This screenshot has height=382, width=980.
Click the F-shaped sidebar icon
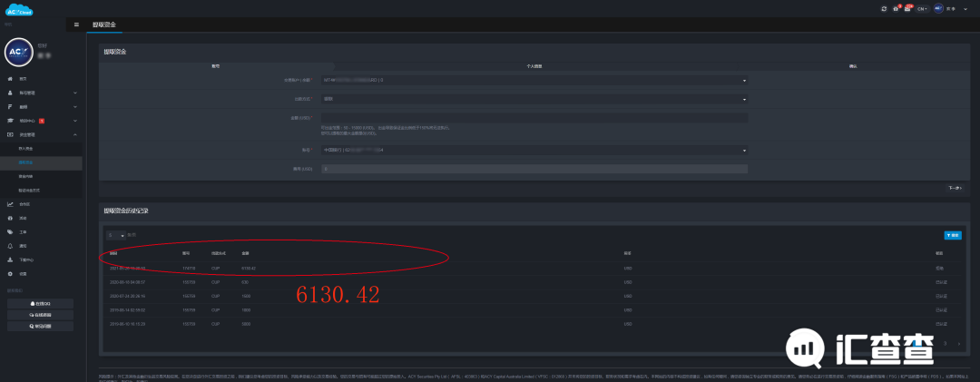tap(10, 107)
